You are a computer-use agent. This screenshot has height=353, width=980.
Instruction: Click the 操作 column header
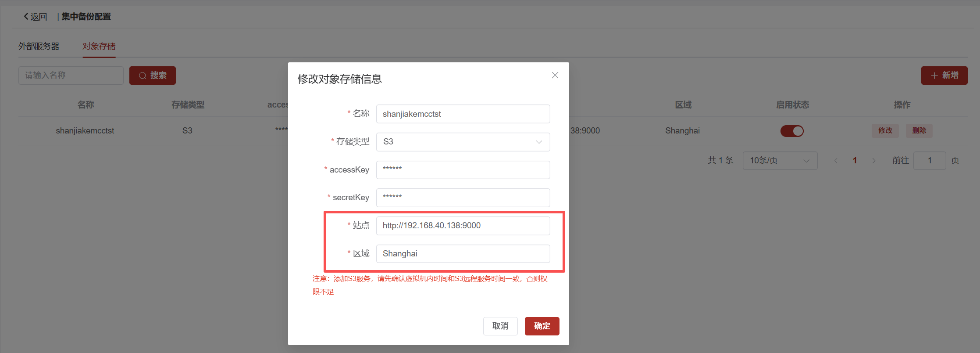pyautogui.click(x=902, y=105)
